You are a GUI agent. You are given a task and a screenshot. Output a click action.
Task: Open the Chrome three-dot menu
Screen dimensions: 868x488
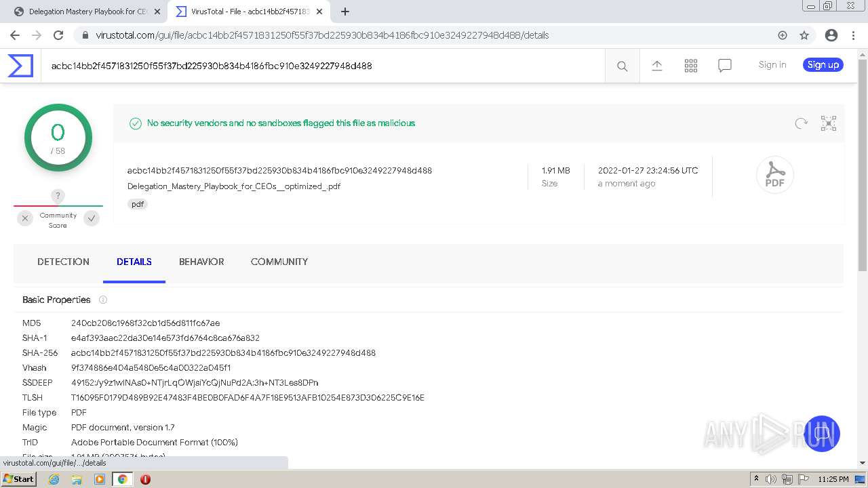[x=852, y=35]
